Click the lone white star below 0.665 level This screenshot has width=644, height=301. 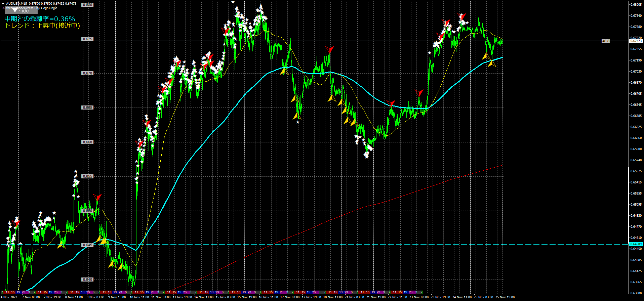click(x=298, y=122)
